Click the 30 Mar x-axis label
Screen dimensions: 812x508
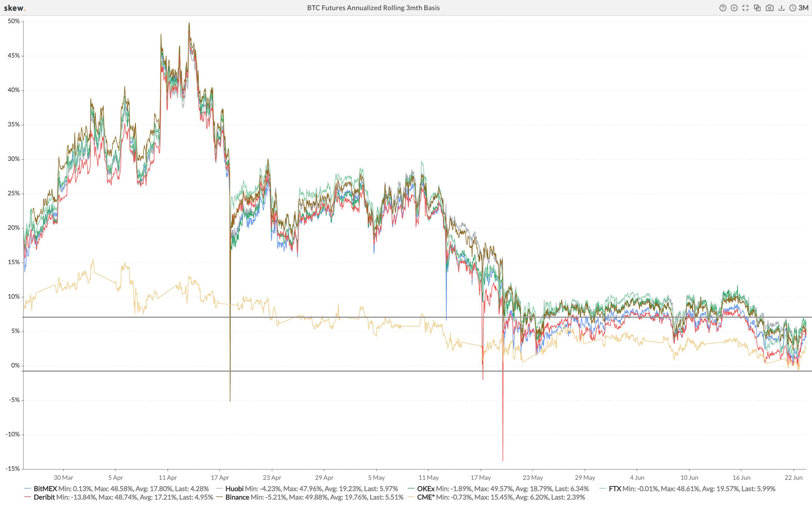63,478
